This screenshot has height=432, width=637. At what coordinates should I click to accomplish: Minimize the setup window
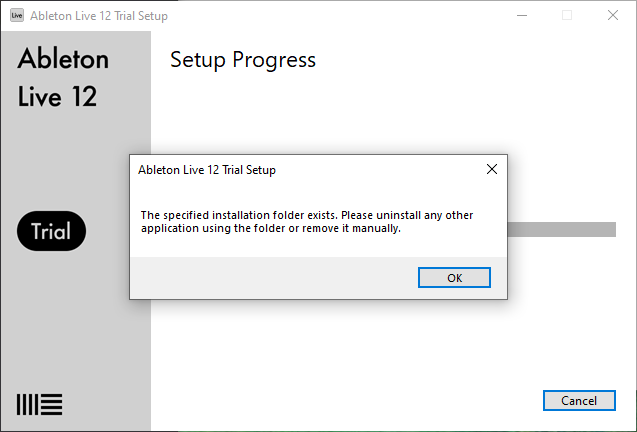[522, 15]
